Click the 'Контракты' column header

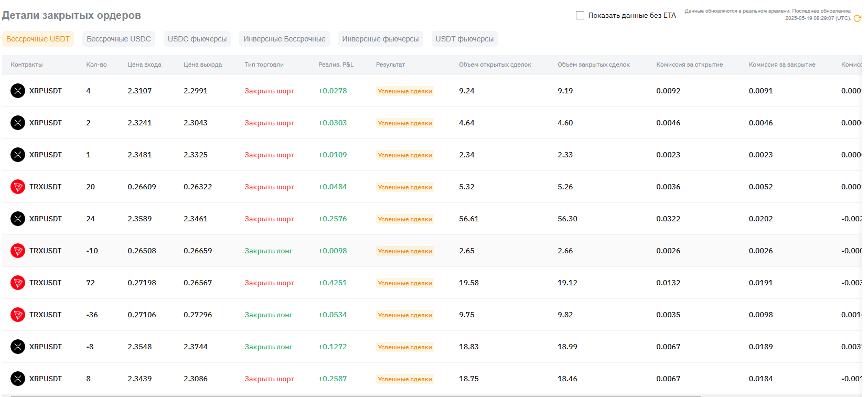point(27,65)
